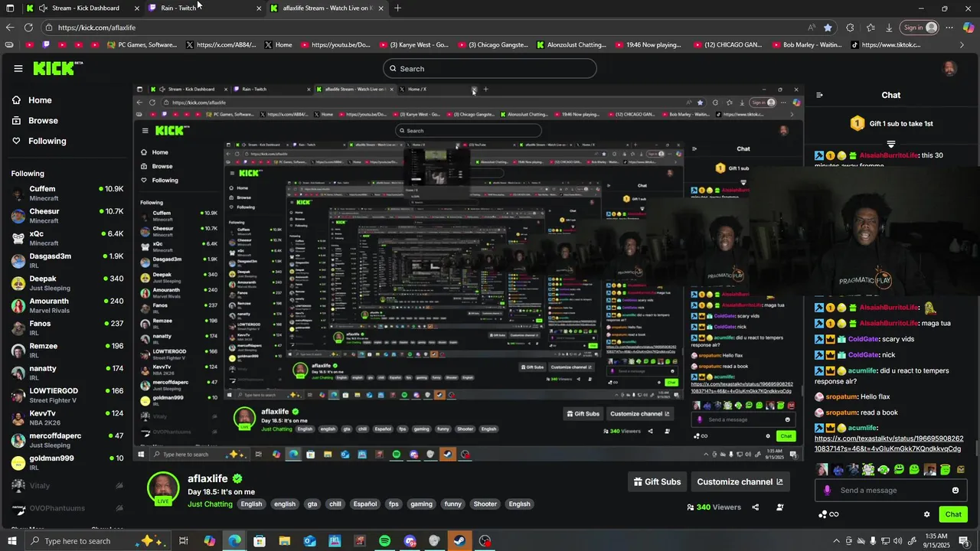
Task: Open the notification center on taskbar
Action: point(965,541)
